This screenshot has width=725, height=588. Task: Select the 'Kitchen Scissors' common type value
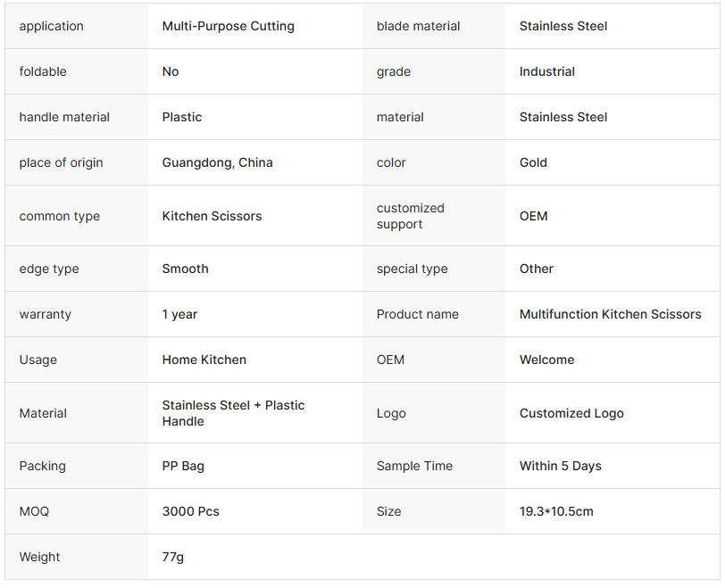click(212, 216)
